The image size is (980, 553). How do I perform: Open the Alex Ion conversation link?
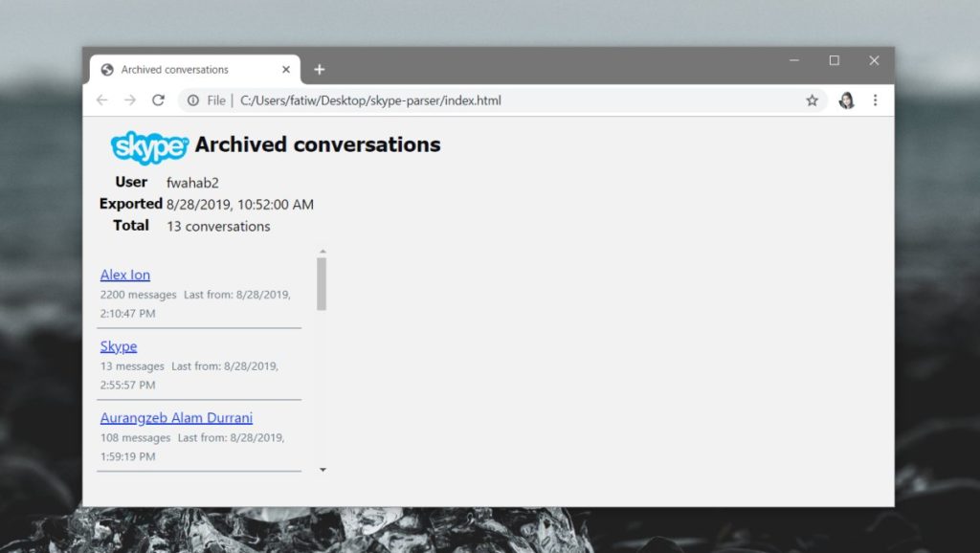[124, 275]
